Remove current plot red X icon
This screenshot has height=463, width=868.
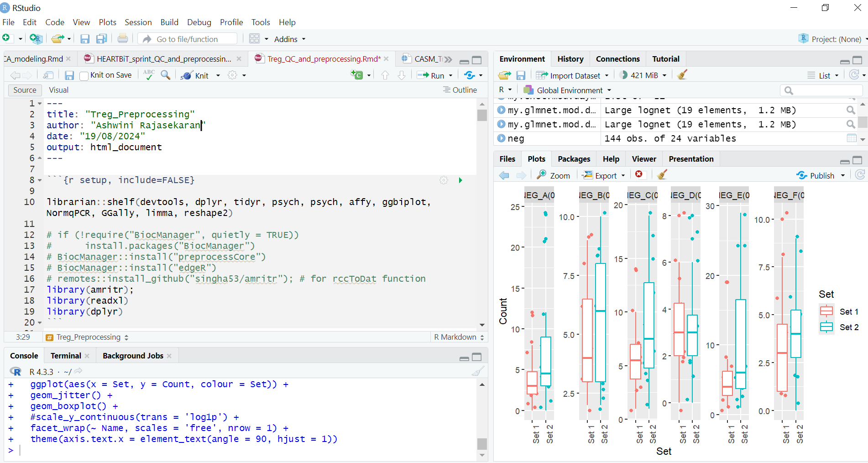[639, 174]
